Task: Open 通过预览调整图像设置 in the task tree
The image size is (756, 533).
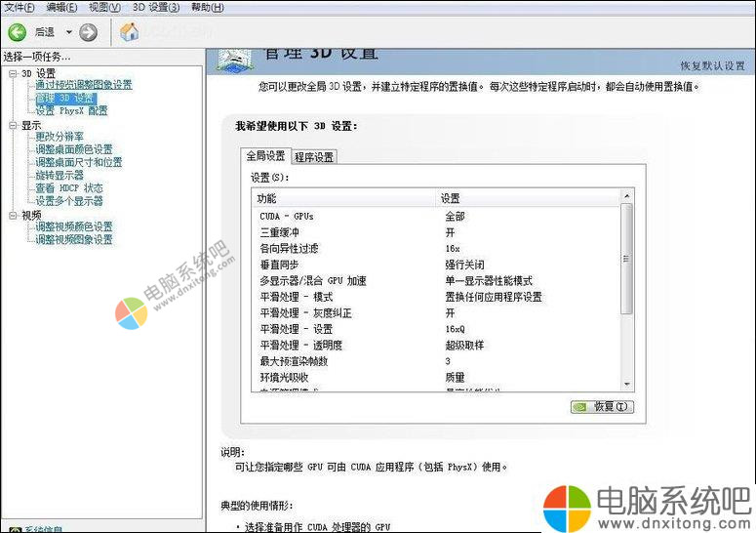Action: click(x=84, y=85)
